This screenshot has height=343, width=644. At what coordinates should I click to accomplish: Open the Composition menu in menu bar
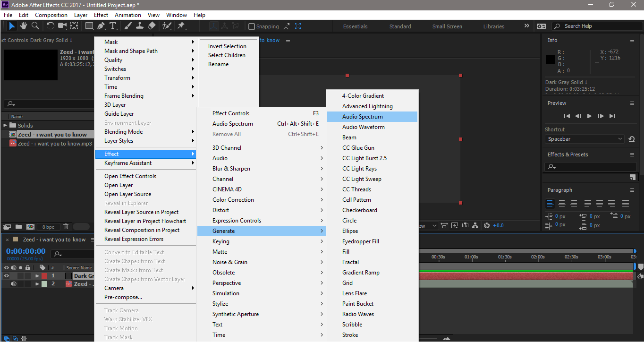coord(51,15)
